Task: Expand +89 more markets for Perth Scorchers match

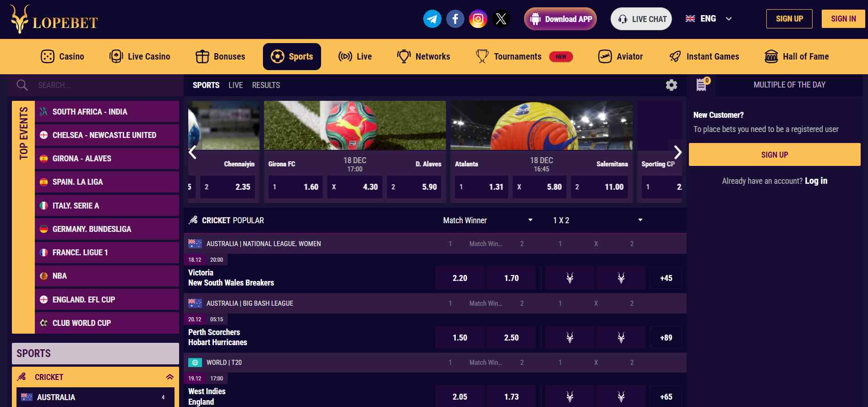Action: 666,337
